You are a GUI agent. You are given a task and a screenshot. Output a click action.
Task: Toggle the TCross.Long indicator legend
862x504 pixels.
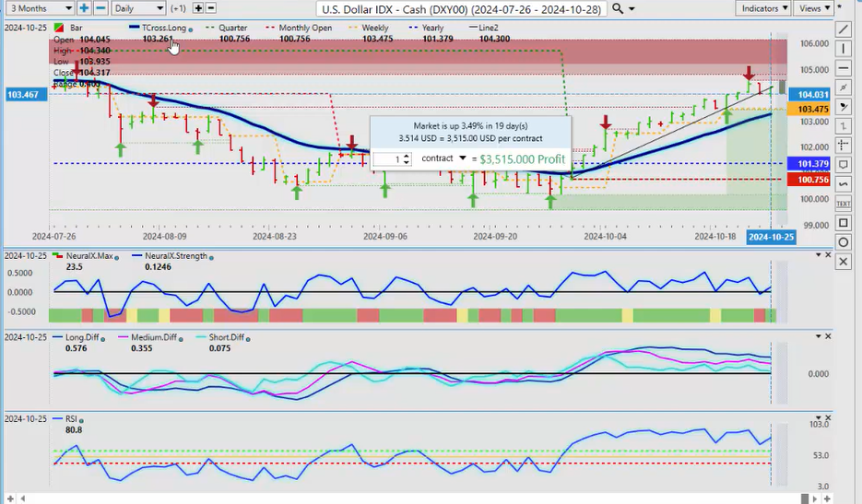tap(161, 29)
